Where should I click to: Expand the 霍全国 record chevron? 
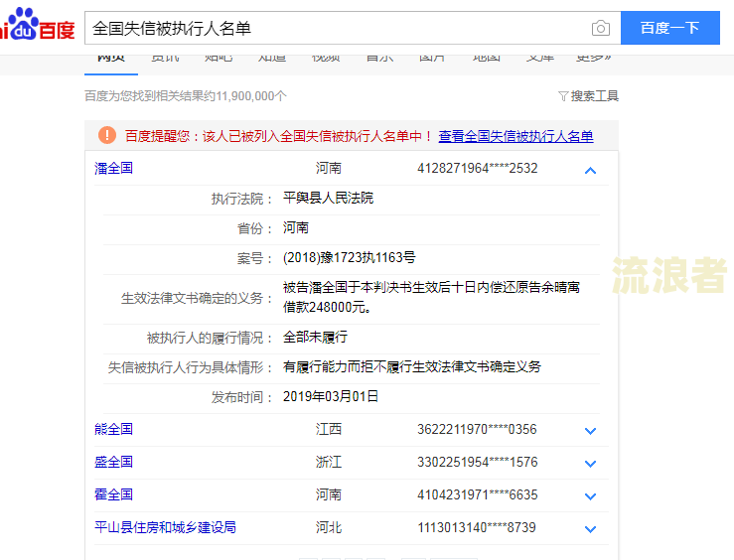(x=590, y=496)
